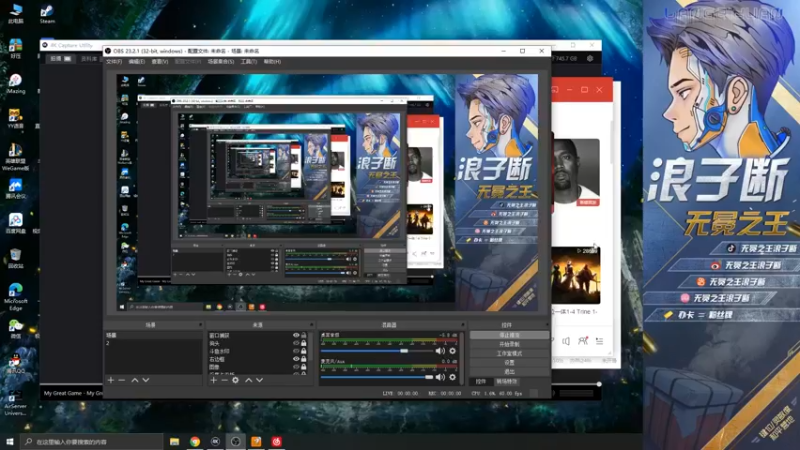800x450 pixels.
Task: Toggle lock on 图像 source
Action: point(304,367)
